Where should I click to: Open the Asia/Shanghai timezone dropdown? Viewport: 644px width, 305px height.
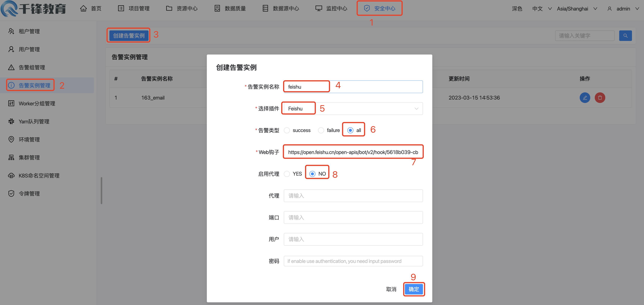click(577, 9)
